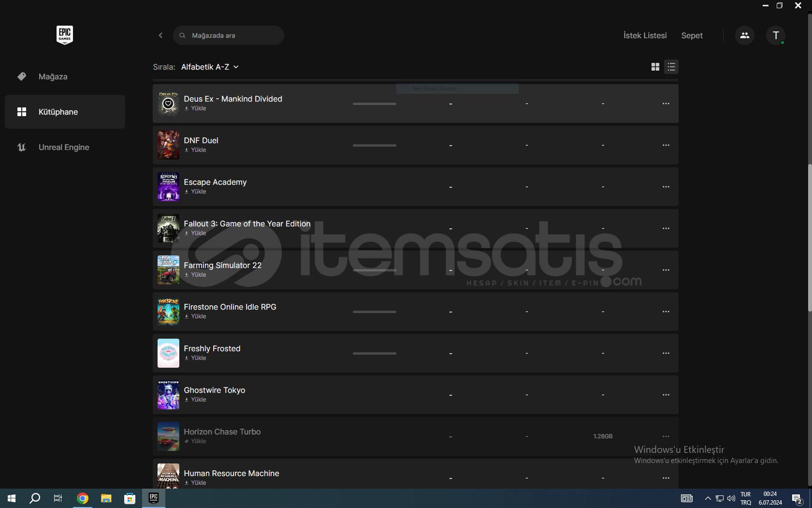The image size is (812, 508).
Task: Click the volume icon in system tray
Action: [x=731, y=498]
